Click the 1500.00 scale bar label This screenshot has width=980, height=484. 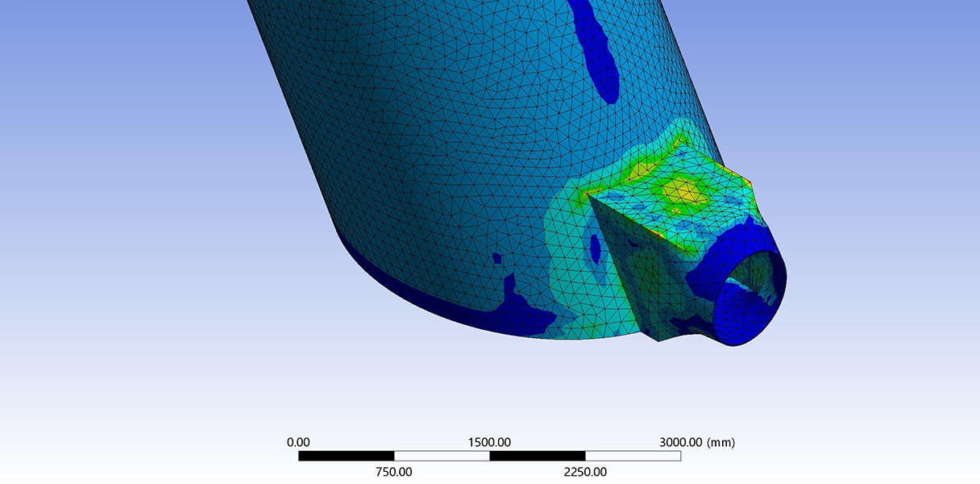tap(490, 442)
